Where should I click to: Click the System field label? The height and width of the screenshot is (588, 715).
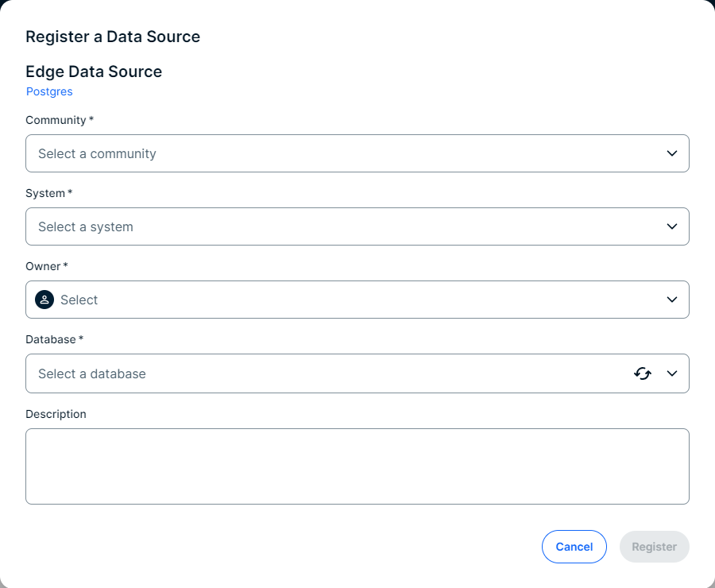[45, 193]
